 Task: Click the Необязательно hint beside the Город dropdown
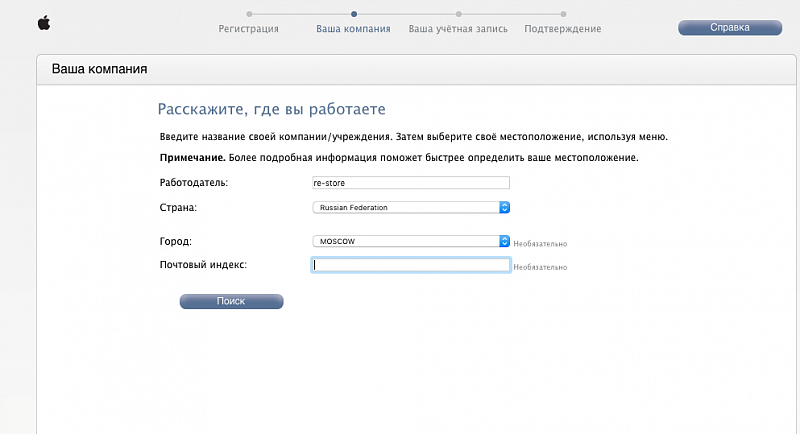point(540,243)
